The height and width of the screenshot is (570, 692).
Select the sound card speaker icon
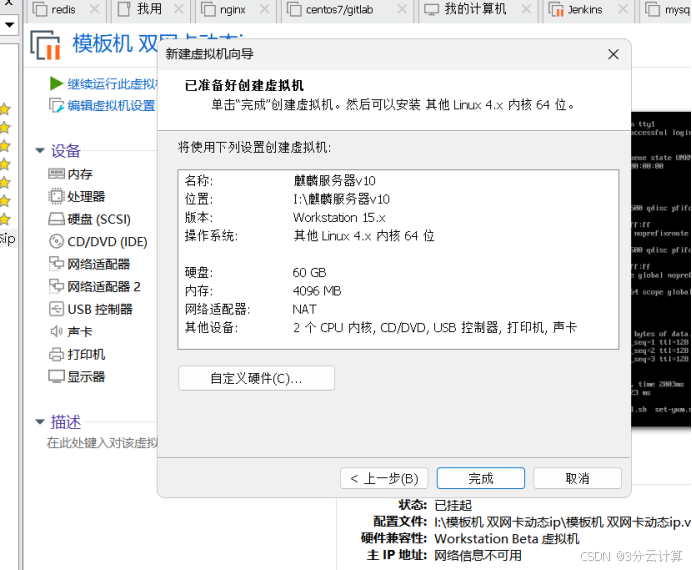(56, 331)
